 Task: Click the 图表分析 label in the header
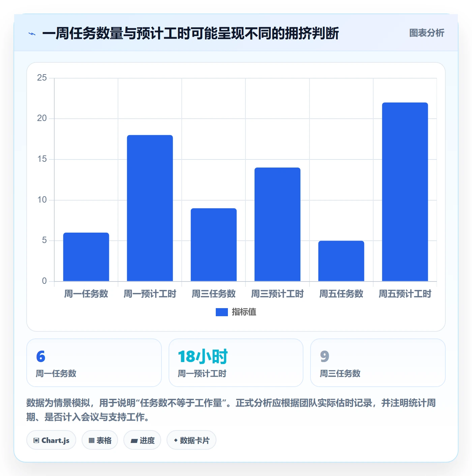tap(426, 33)
